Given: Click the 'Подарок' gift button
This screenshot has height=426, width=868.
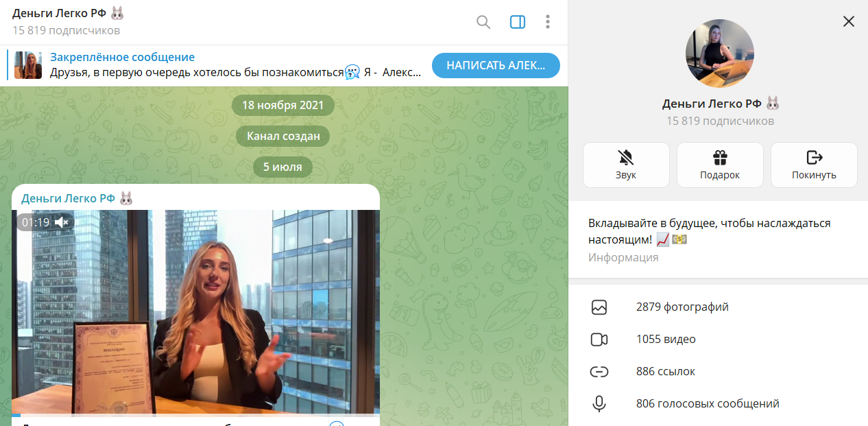Looking at the screenshot, I should pyautogui.click(x=720, y=165).
